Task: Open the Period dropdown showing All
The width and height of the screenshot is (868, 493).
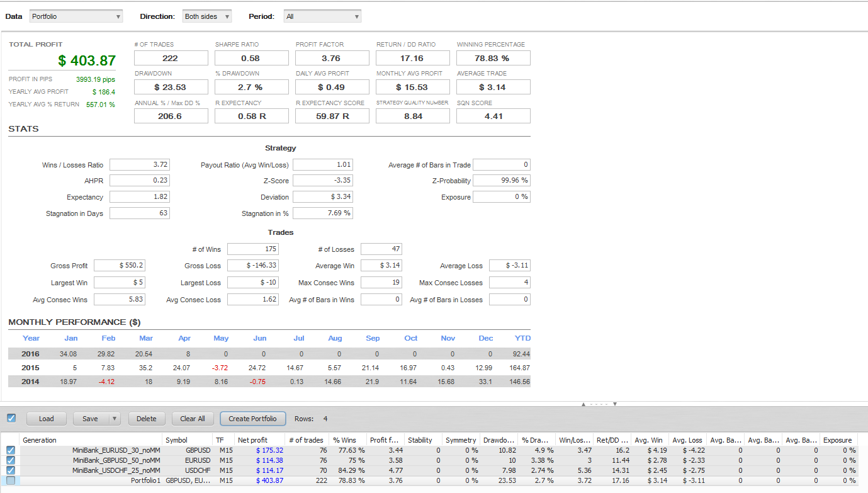Action: point(322,16)
